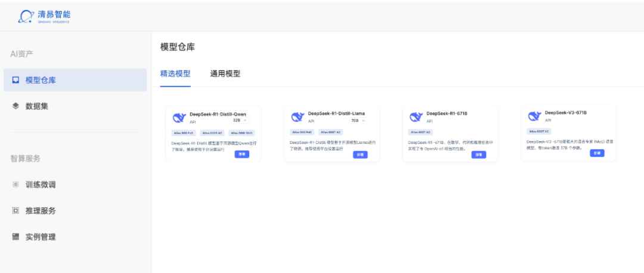Click Atlas 800T A2 tag on Llama card

pos(330,132)
